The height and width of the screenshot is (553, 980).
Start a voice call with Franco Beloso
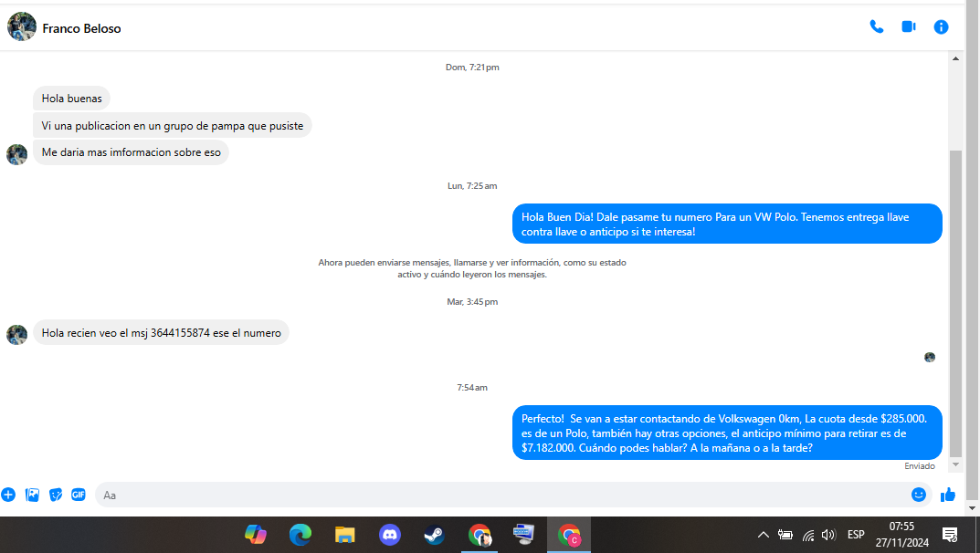(x=876, y=26)
